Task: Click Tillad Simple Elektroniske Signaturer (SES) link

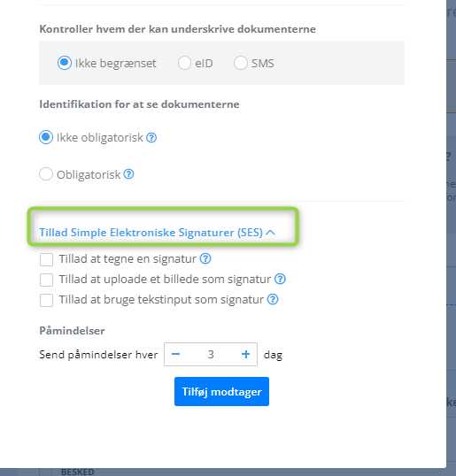Action: [151, 233]
